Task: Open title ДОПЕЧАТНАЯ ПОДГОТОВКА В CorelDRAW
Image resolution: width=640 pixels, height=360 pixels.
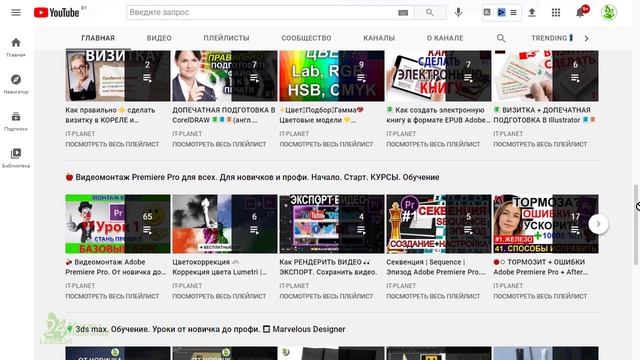Action: pos(224,115)
